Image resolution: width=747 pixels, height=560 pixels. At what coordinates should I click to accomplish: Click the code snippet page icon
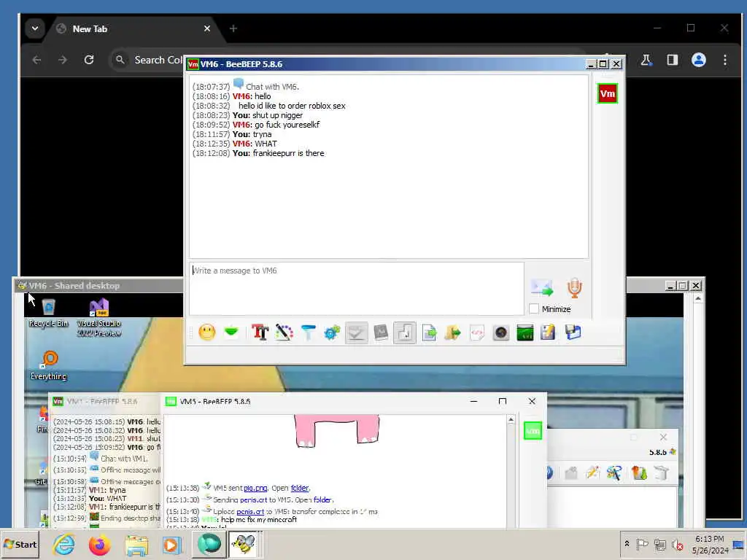[x=477, y=332]
